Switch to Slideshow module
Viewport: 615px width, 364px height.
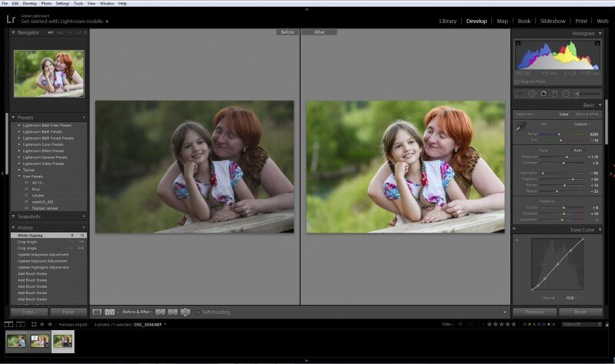(x=553, y=22)
